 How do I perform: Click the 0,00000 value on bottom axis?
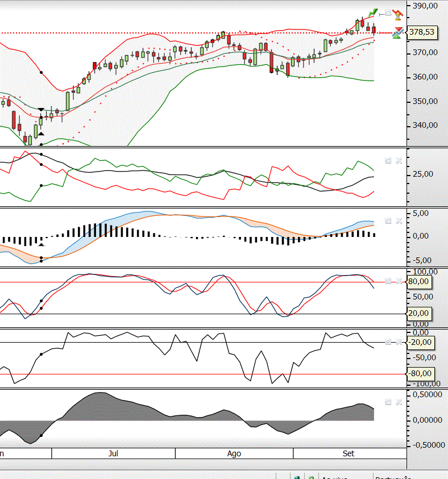pyautogui.click(x=428, y=420)
